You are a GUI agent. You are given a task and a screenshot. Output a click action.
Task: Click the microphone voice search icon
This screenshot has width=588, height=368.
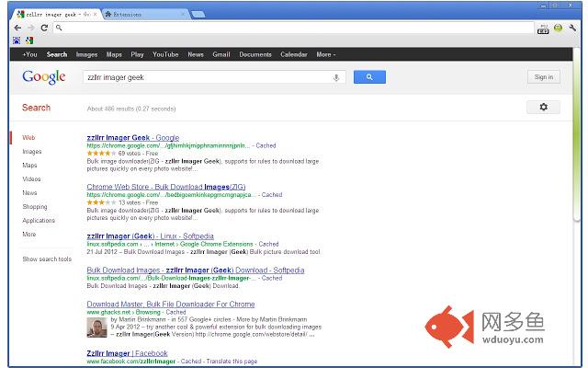(x=336, y=77)
